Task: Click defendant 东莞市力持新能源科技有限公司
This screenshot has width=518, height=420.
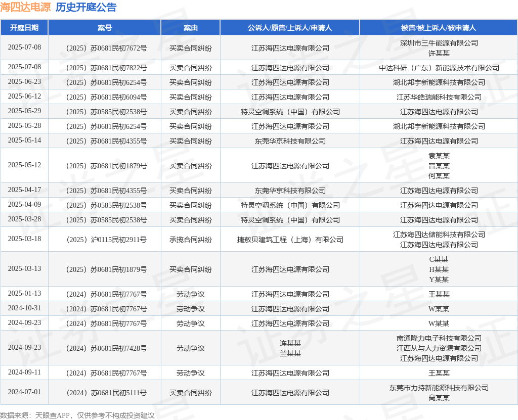Action: (439, 388)
